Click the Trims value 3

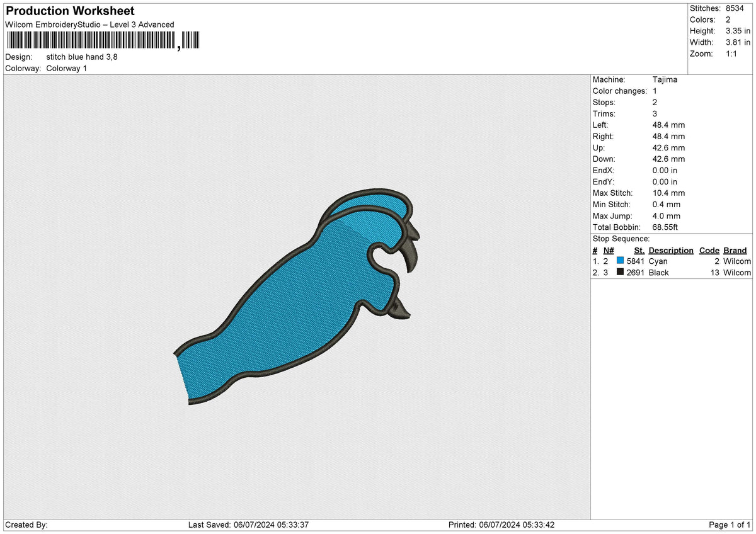click(x=655, y=113)
